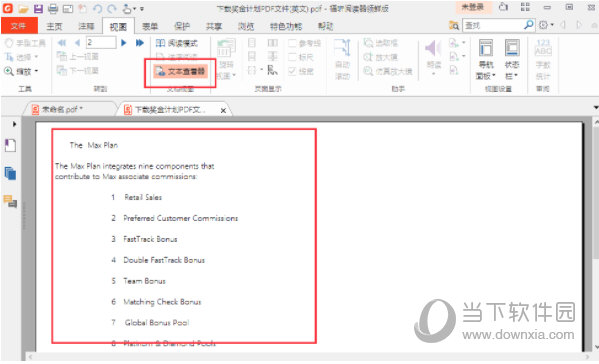Screen dimensions: 599x364
Task: Toggle the 线宽 Line Weights checkbox
Action: (301, 71)
